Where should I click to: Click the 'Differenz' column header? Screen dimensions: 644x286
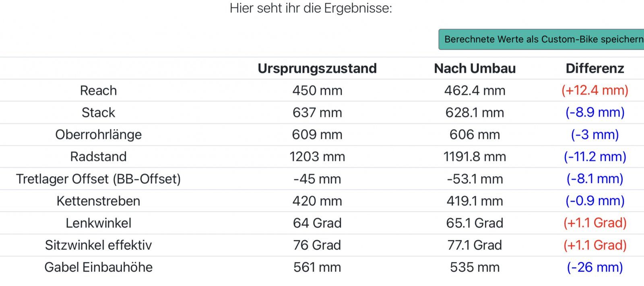point(594,68)
